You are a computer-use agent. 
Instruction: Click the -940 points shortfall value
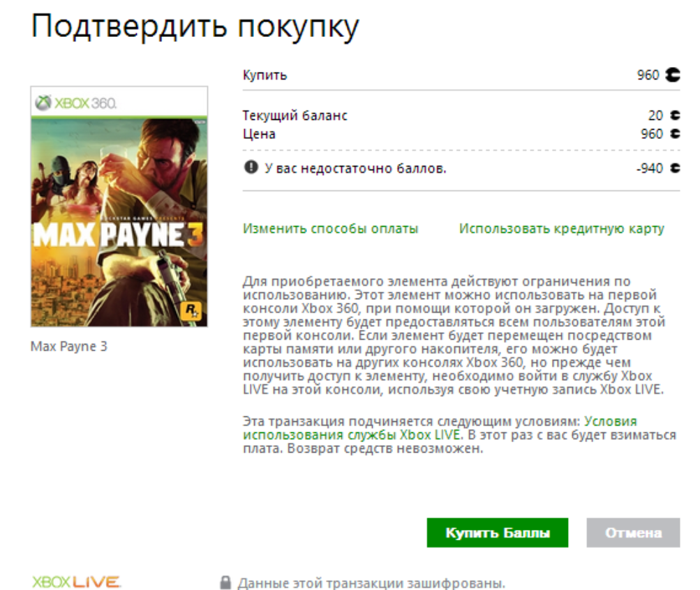[650, 168]
